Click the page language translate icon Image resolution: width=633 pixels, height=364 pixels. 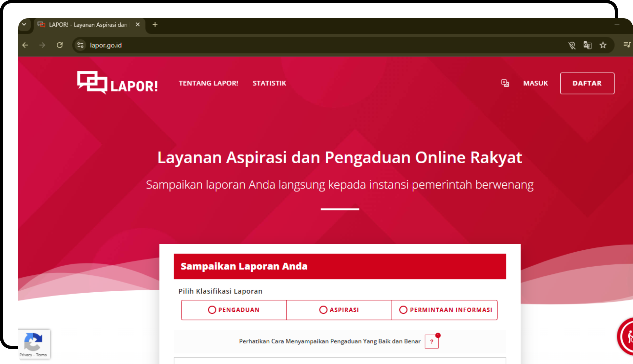505,83
